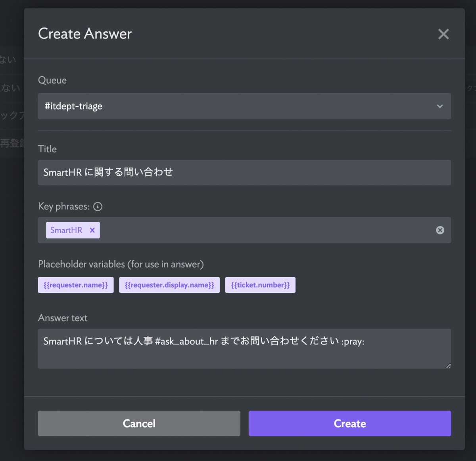This screenshot has width=476, height=461.
Task: Grab the Answer text area resize handle
Action: 448,365
